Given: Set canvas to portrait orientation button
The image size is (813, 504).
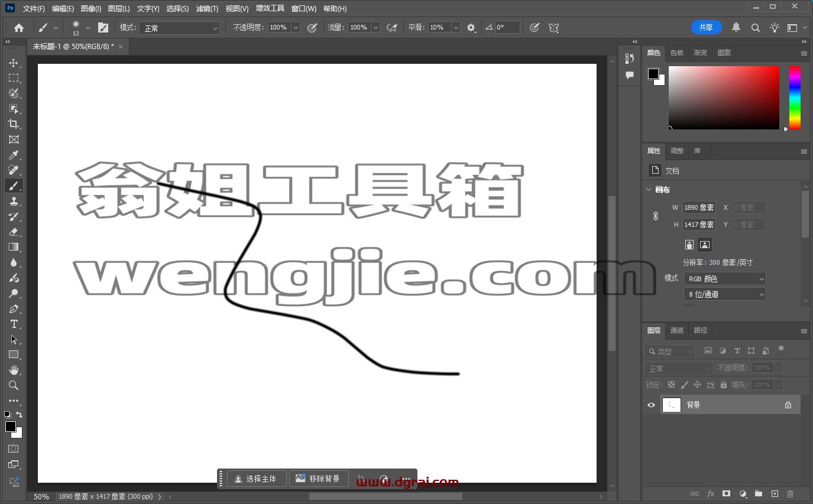Looking at the screenshot, I should [x=689, y=245].
